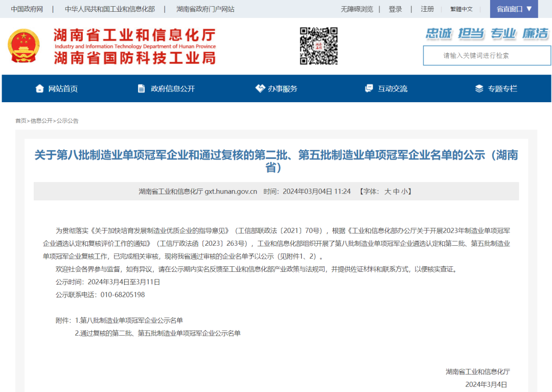Screen dimensions: 552x392
Task: Set font size to 小
Action: coord(404,192)
